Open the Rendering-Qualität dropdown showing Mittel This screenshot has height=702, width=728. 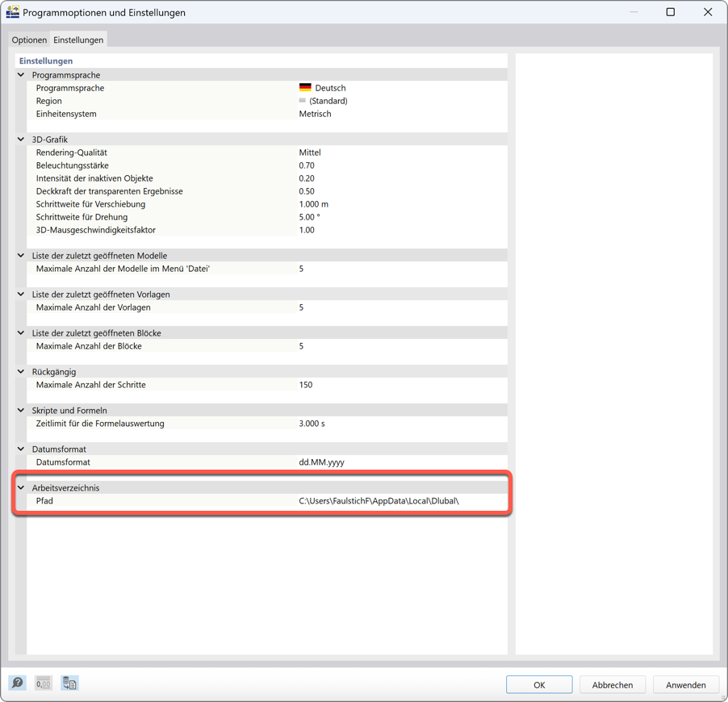363,153
